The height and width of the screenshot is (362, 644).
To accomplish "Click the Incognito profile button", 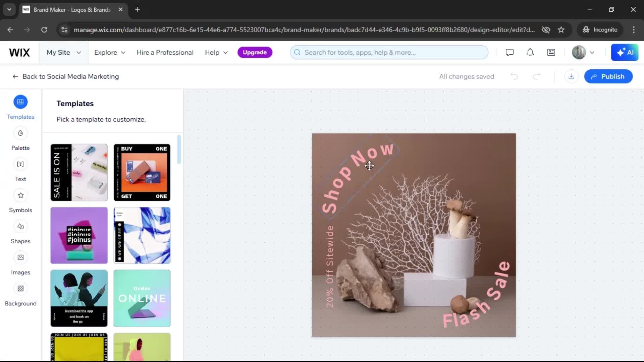I will coord(600,29).
